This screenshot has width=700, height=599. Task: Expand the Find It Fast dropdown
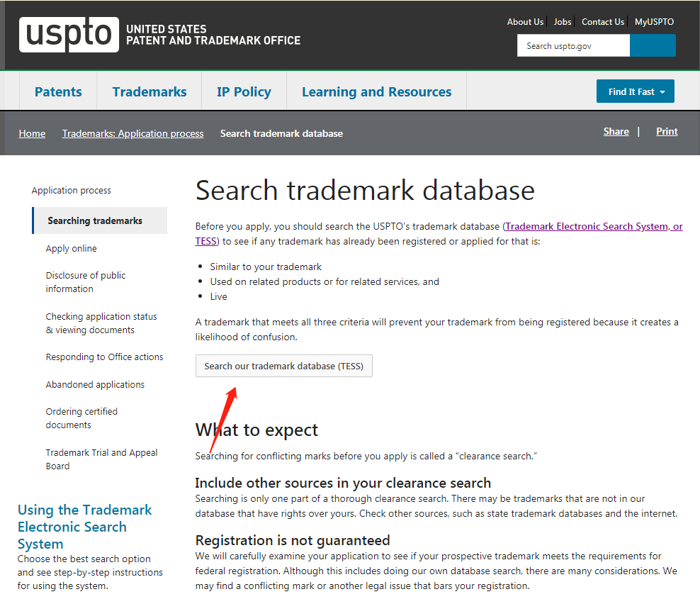click(636, 91)
